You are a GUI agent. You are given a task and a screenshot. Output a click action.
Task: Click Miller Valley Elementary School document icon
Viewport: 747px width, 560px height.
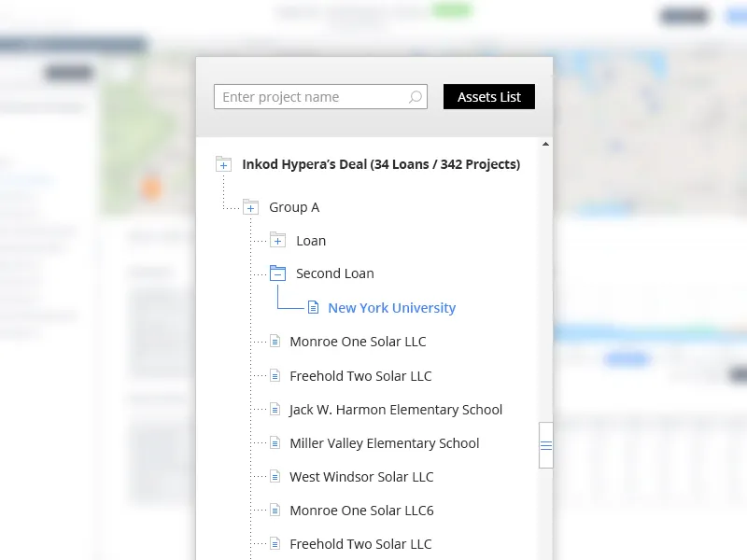click(x=275, y=442)
